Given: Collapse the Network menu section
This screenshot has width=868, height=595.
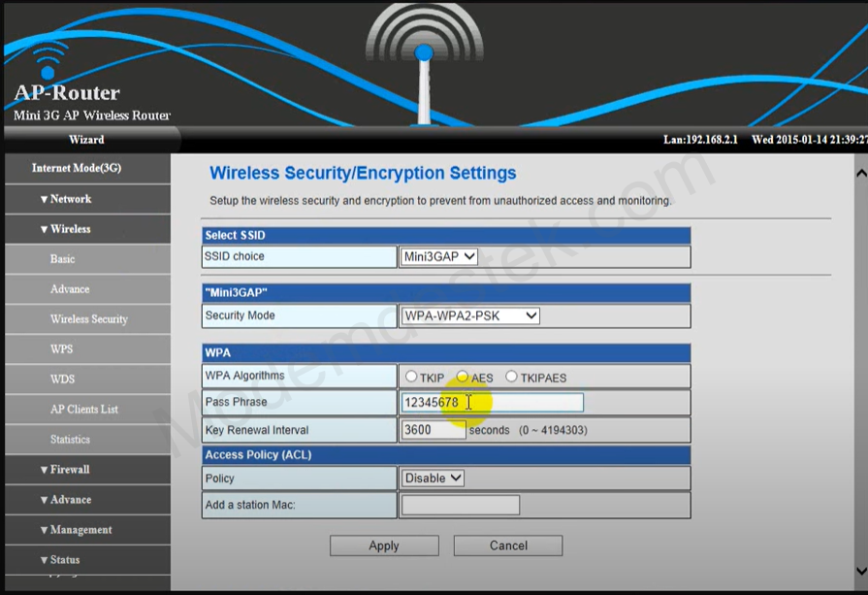Looking at the screenshot, I should coord(66,199).
